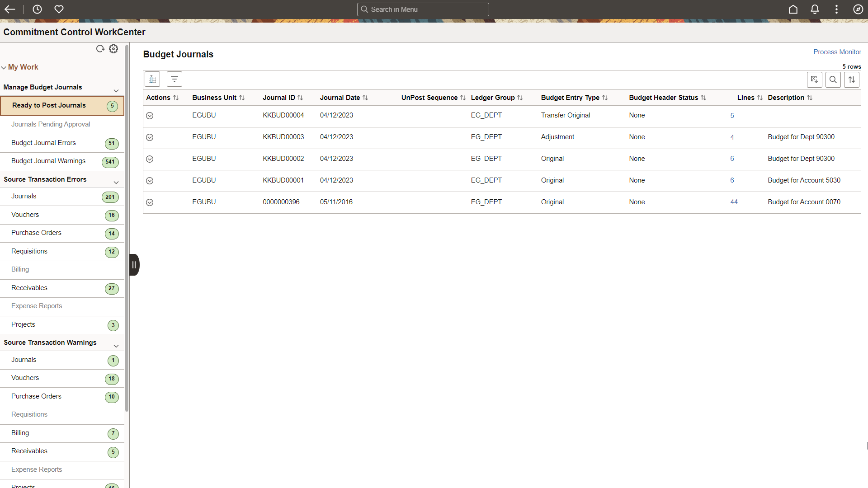This screenshot has height=488, width=868.
Task: Click the filter icon for Budget Journals
Action: [175, 79]
